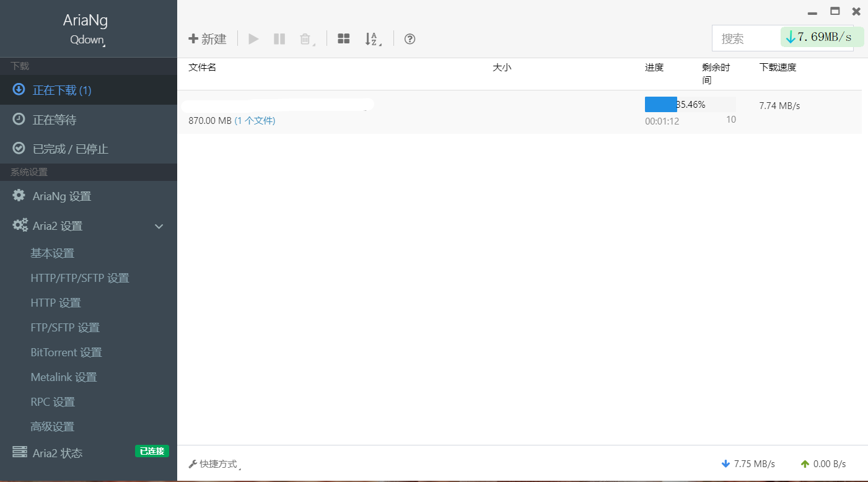
Task: Open the 快捷方式 shortcuts menu
Action: point(214,464)
